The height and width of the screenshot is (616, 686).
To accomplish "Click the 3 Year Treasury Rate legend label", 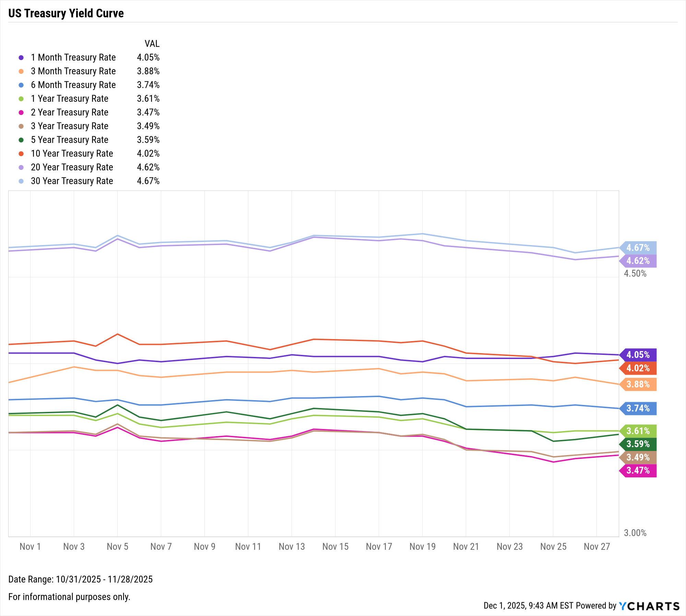I will click(69, 126).
